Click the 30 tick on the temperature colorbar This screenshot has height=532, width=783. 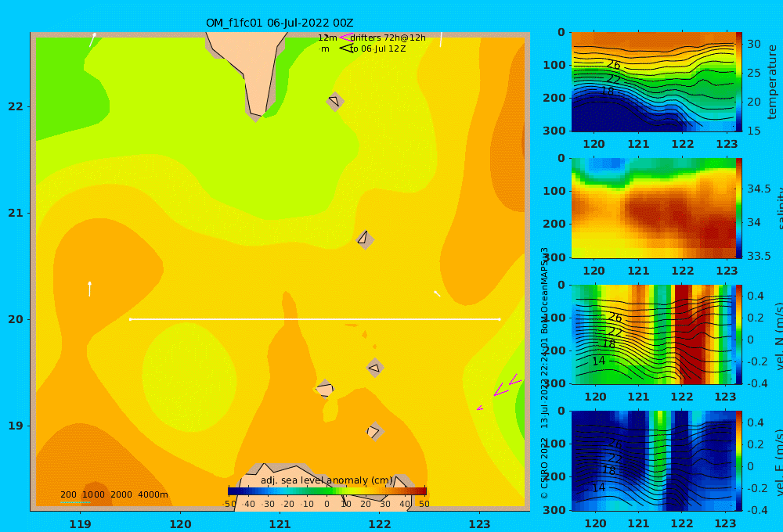(x=753, y=44)
